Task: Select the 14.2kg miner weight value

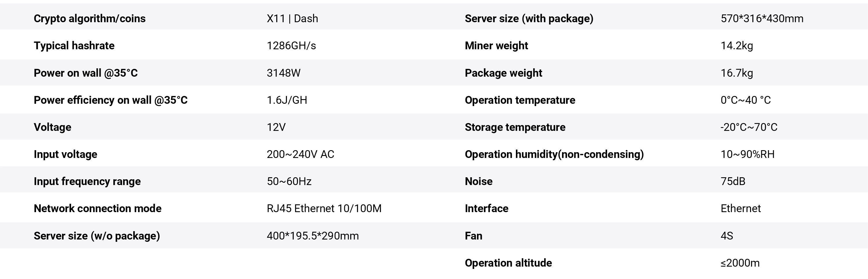Action: click(x=737, y=46)
